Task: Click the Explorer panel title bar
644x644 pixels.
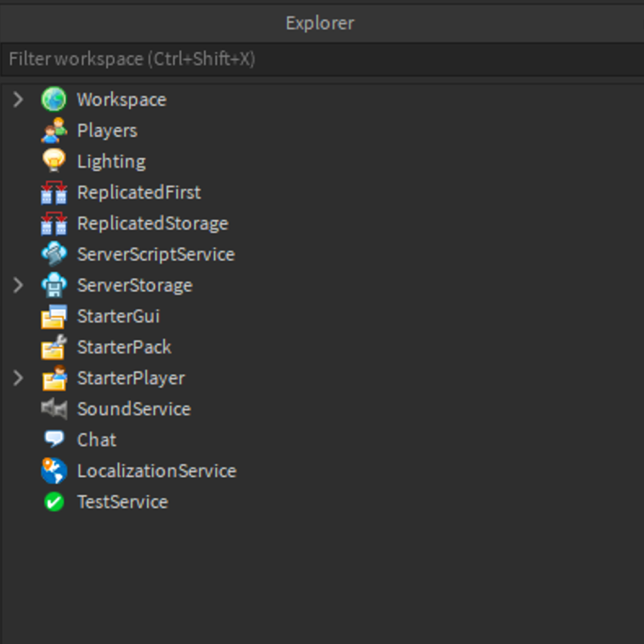Action: pyautogui.click(x=320, y=23)
